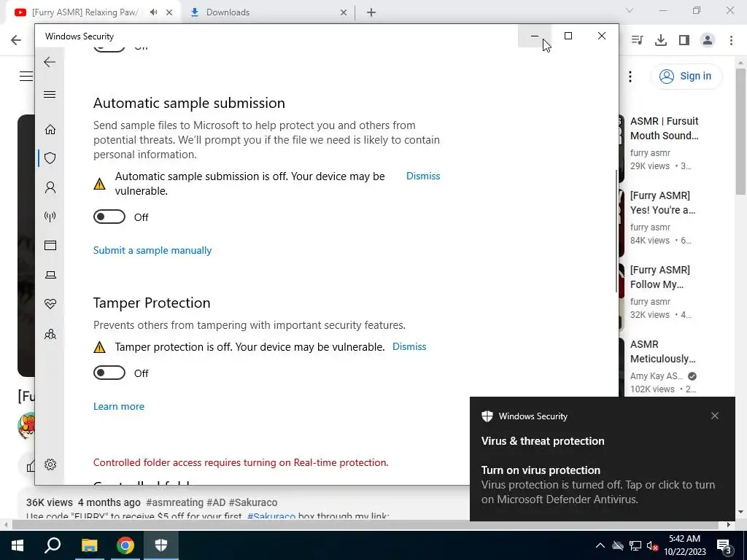The image size is (747, 560).
Task: Open Windows Start menu
Action: tap(18, 545)
